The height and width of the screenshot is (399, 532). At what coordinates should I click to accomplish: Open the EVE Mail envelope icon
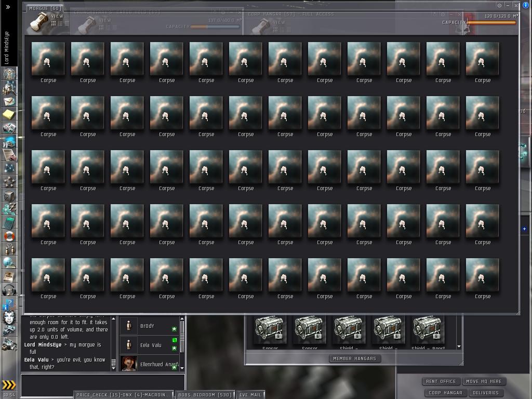click(x=9, y=101)
